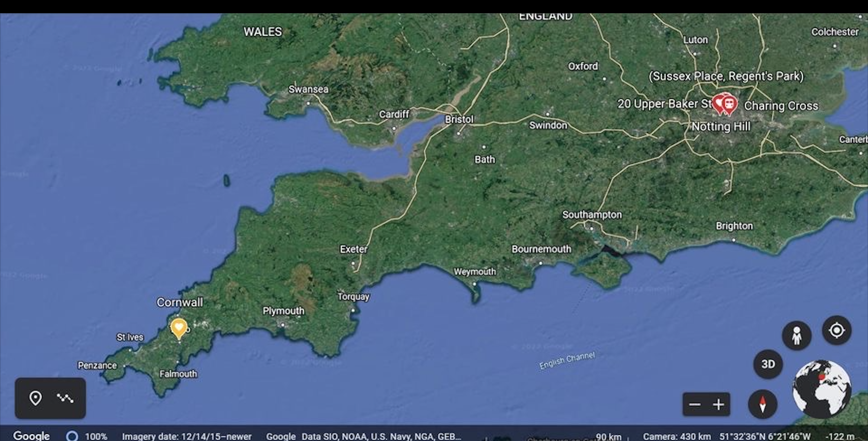Click the red heart pin at Baker Street

(718, 102)
